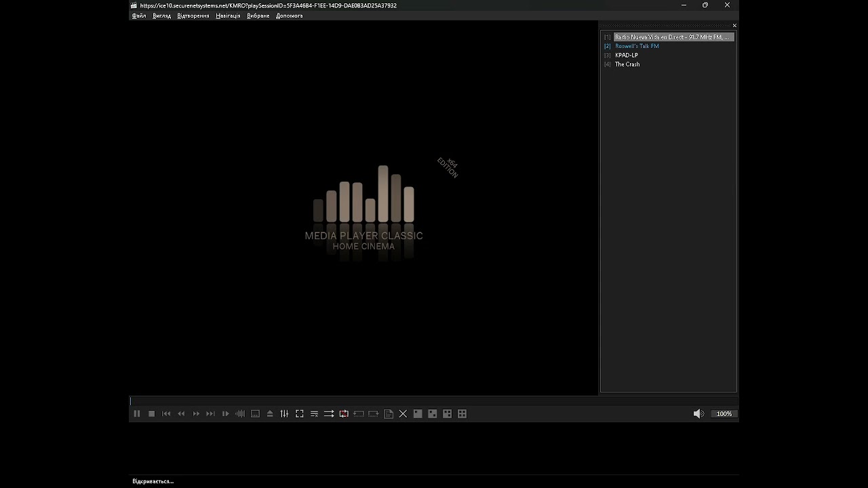868x488 pixels.
Task: Expand the Навігація menu
Action: click(x=228, y=16)
